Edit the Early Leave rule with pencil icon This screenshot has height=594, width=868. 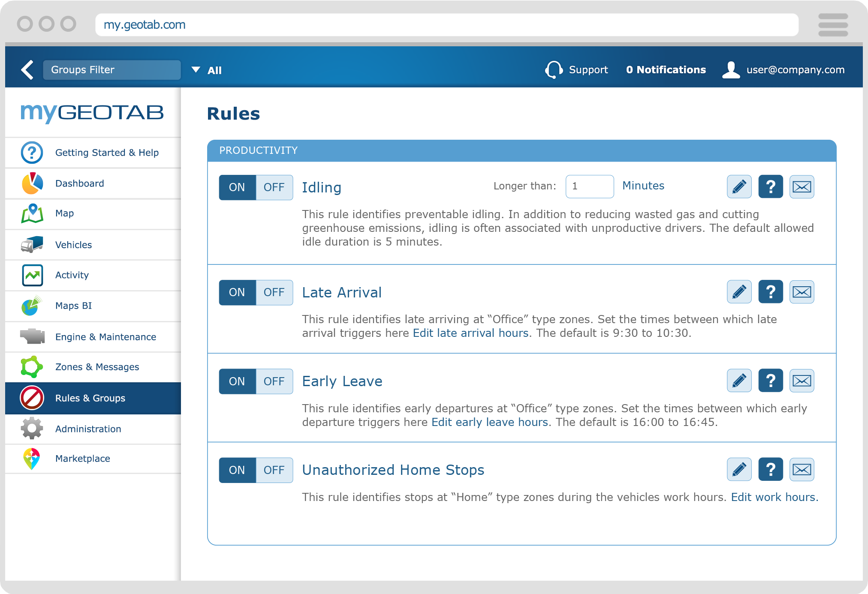(x=739, y=381)
